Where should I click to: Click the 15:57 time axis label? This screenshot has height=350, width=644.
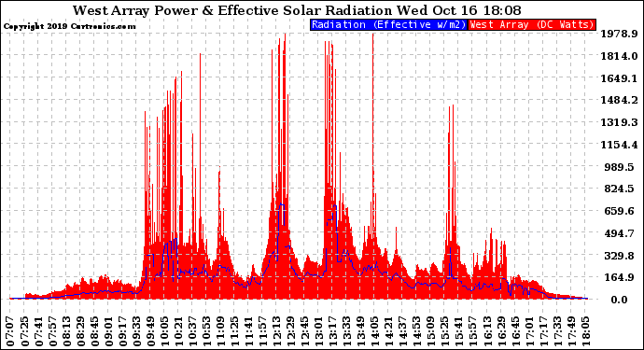pos(472,331)
